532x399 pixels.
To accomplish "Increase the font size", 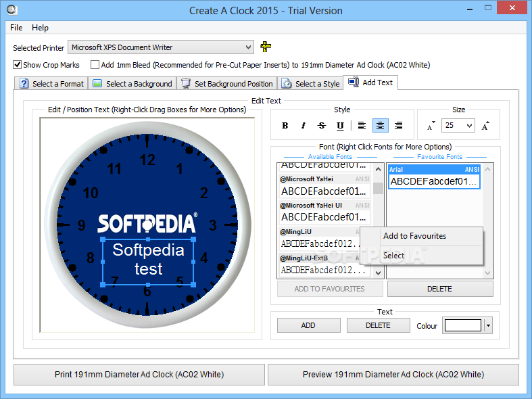I will click(x=485, y=126).
